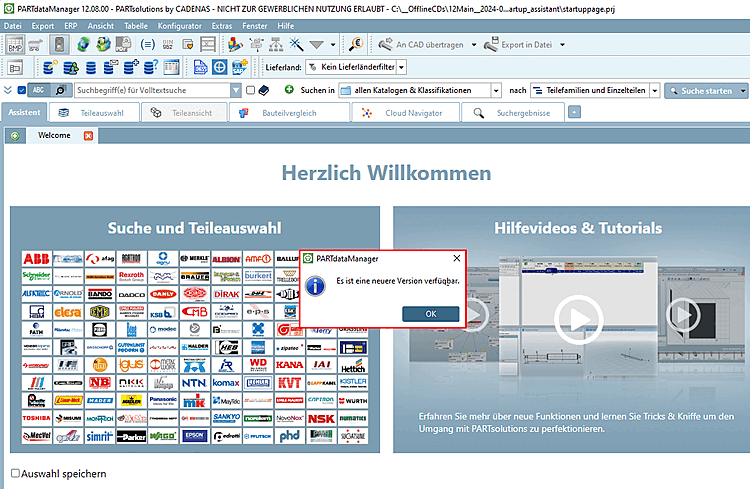This screenshot has height=489, width=750.
Task: Click the CSV document toolbar icon
Action: [200, 67]
